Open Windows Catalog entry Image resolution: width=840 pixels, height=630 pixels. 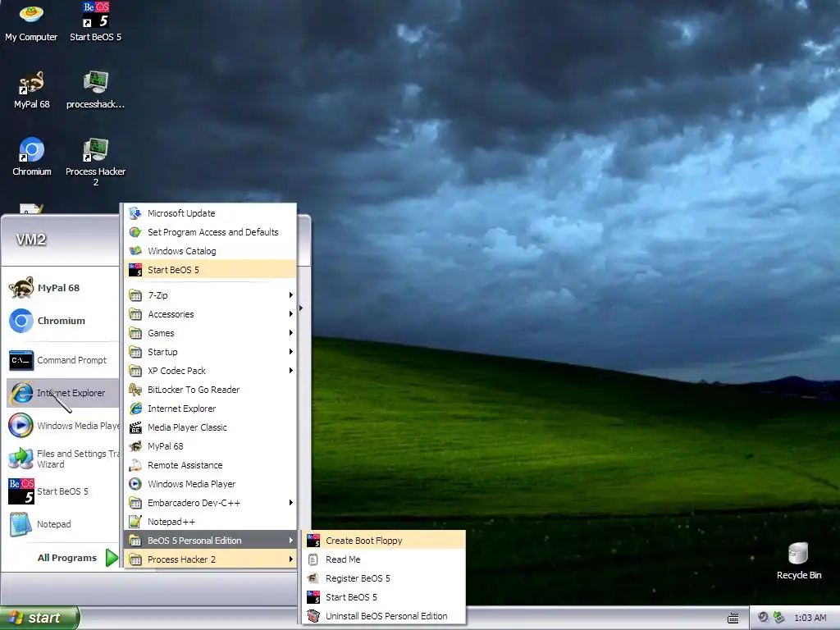coord(211,251)
